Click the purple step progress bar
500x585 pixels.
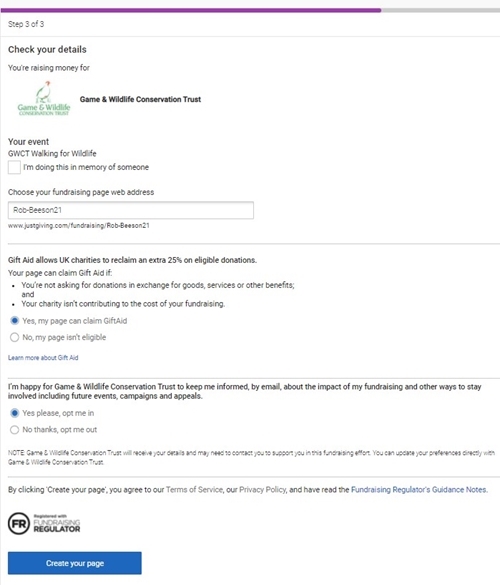191,10
